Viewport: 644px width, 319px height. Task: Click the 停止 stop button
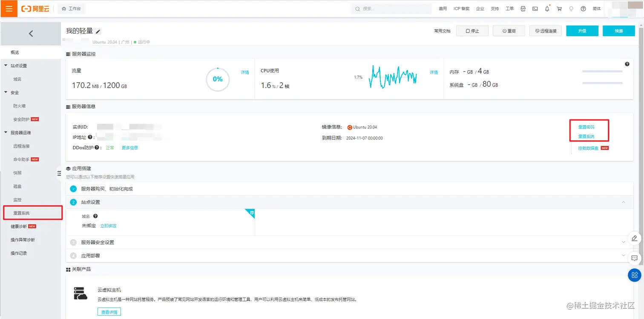tap(472, 31)
